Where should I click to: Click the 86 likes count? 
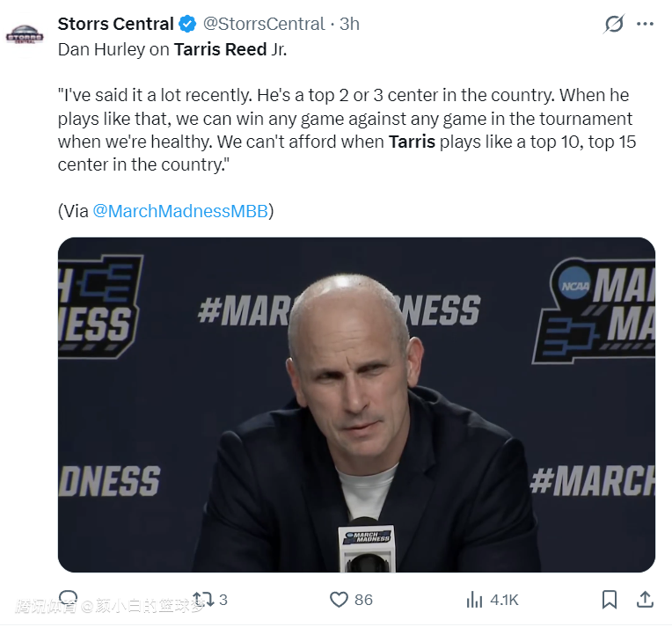pos(363,600)
